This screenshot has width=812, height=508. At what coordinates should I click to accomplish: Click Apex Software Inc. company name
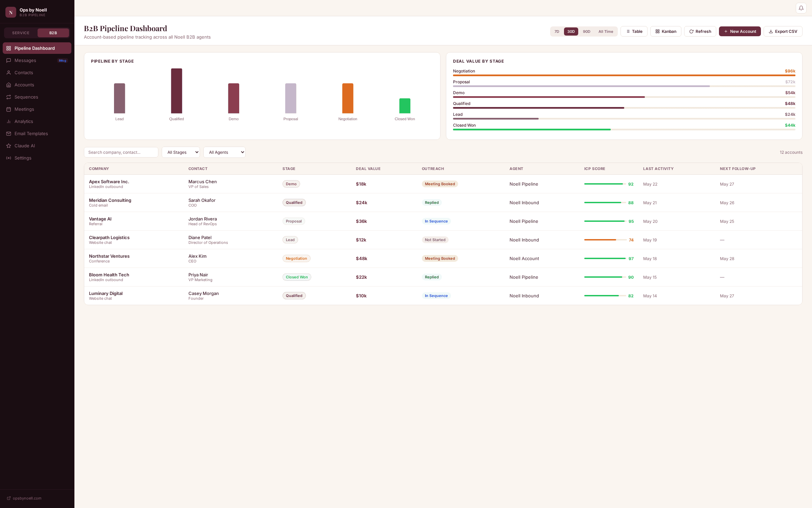coord(109,182)
